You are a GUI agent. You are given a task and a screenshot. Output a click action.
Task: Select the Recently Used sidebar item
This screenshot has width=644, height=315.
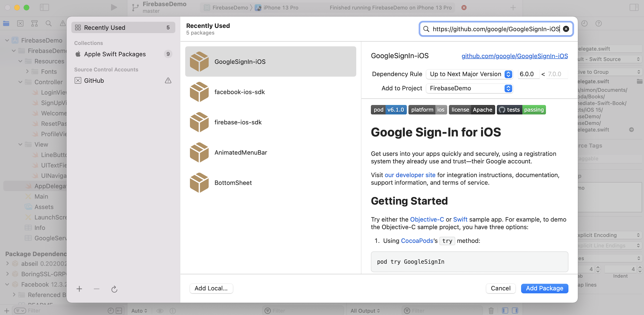coord(123,28)
